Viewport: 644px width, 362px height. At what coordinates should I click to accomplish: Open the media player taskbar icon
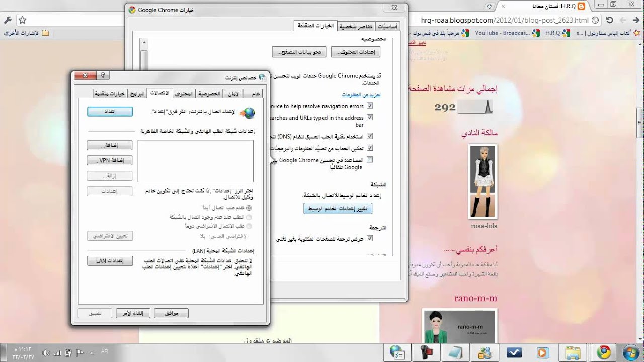[543, 352]
